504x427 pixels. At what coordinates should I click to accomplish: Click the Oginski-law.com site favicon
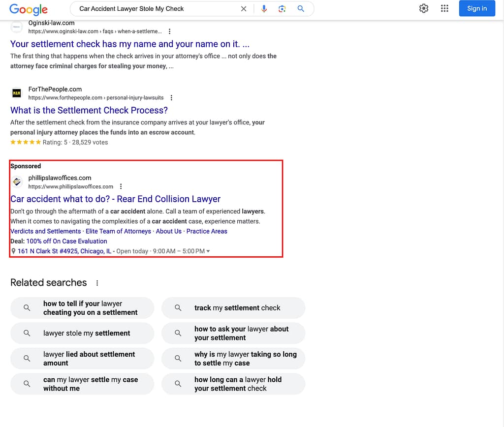[17, 27]
